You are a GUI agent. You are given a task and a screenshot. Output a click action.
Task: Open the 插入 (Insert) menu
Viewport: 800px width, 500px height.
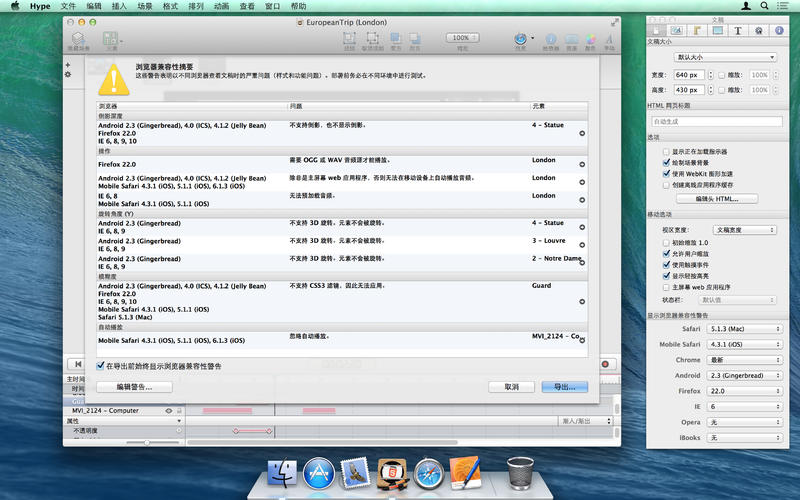[120, 6]
